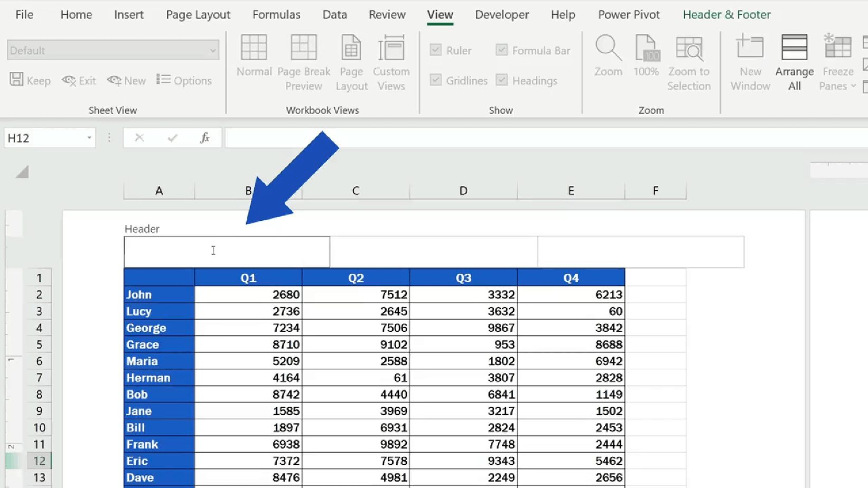Image resolution: width=868 pixels, height=488 pixels.
Task: Open Page Break Preview
Action: [304, 61]
